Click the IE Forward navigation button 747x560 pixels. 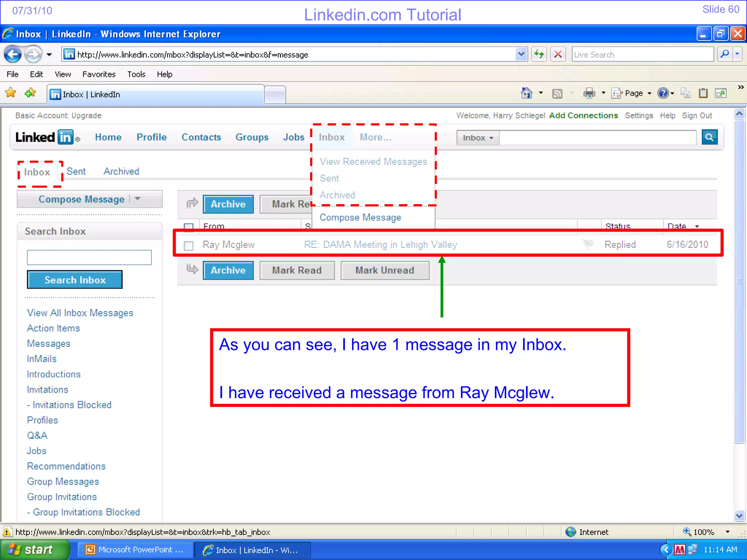pos(33,55)
